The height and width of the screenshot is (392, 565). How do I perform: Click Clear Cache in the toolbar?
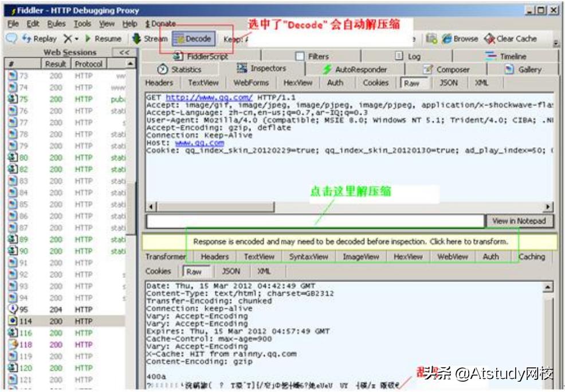(510, 38)
